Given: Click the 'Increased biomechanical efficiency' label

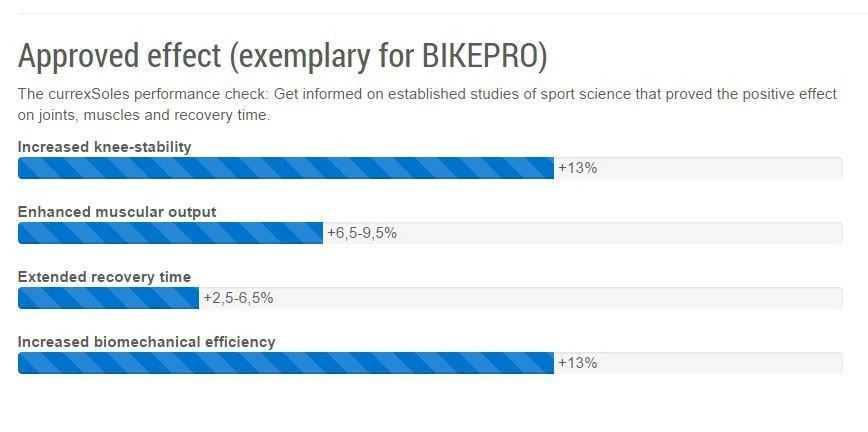Looking at the screenshot, I should 146,342.
